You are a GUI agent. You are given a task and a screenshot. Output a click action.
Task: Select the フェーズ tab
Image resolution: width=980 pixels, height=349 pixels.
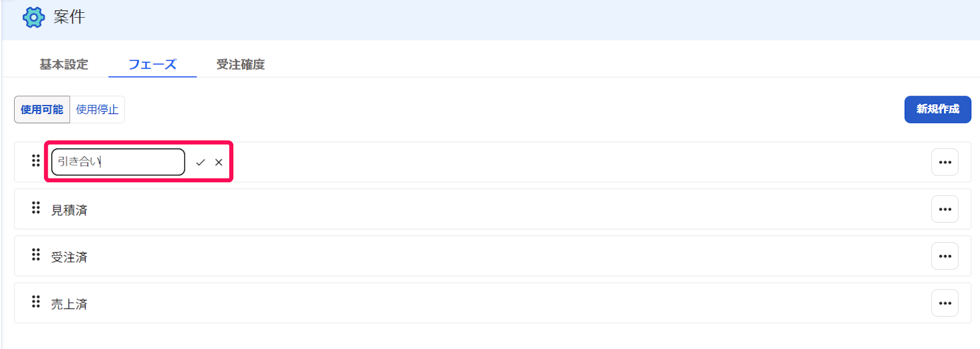click(x=153, y=64)
